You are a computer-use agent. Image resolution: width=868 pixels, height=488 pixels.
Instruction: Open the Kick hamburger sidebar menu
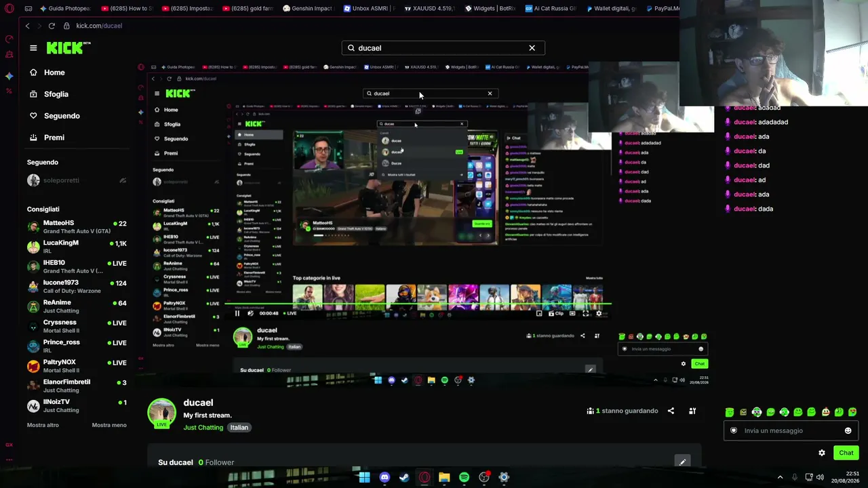[x=33, y=48]
